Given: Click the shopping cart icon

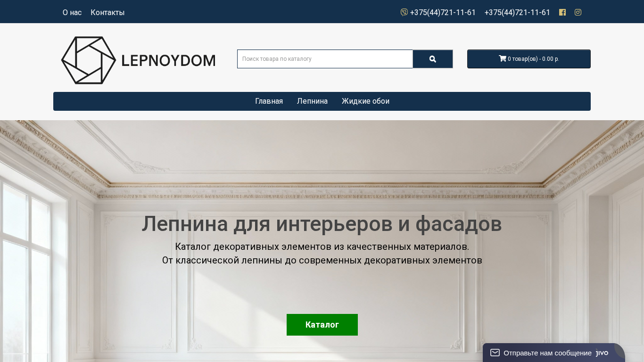Looking at the screenshot, I should click(x=503, y=58).
